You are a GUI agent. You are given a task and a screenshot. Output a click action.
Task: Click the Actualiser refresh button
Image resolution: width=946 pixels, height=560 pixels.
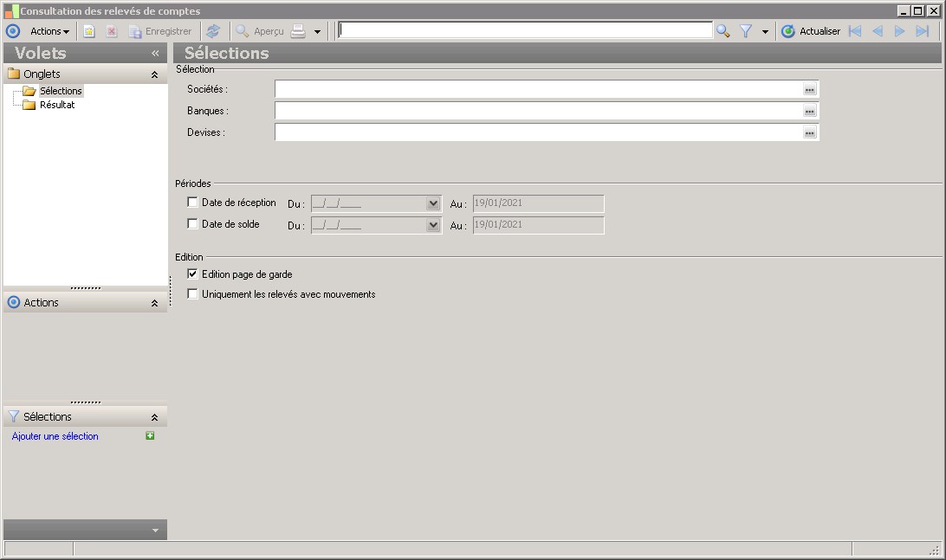810,31
